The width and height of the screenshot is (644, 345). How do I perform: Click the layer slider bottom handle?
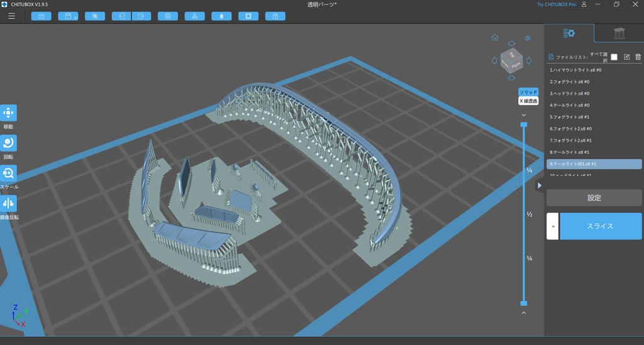coord(524,303)
